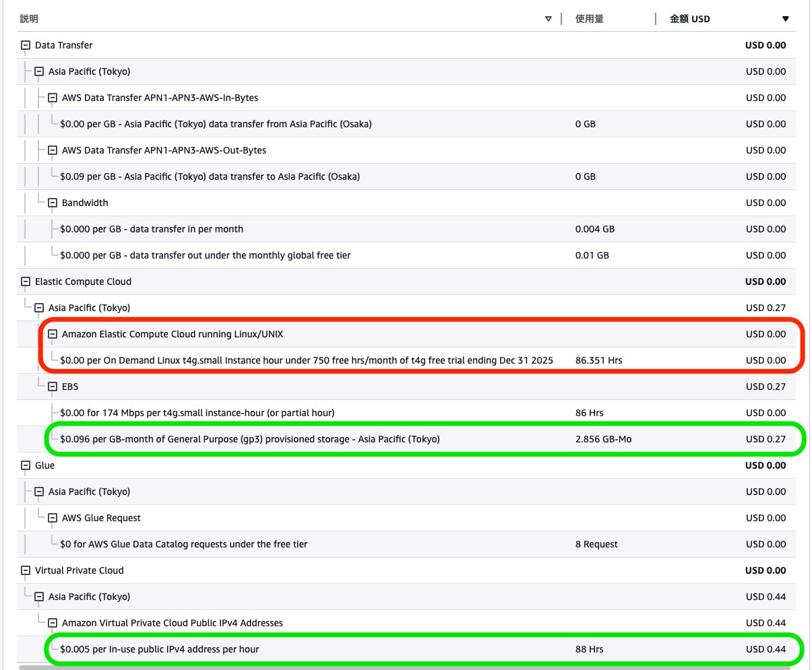Collapse the Data Transfer section
The width and height of the screenshot is (812, 670).
(26, 45)
